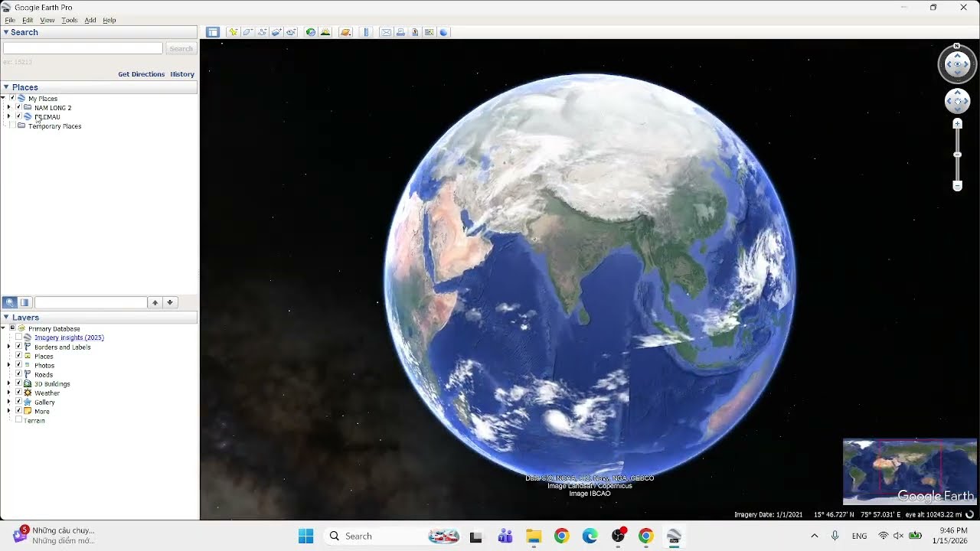Open the Imagery Insights (2025) link
Screen dimensions: 980x551
click(x=69, y=337)
